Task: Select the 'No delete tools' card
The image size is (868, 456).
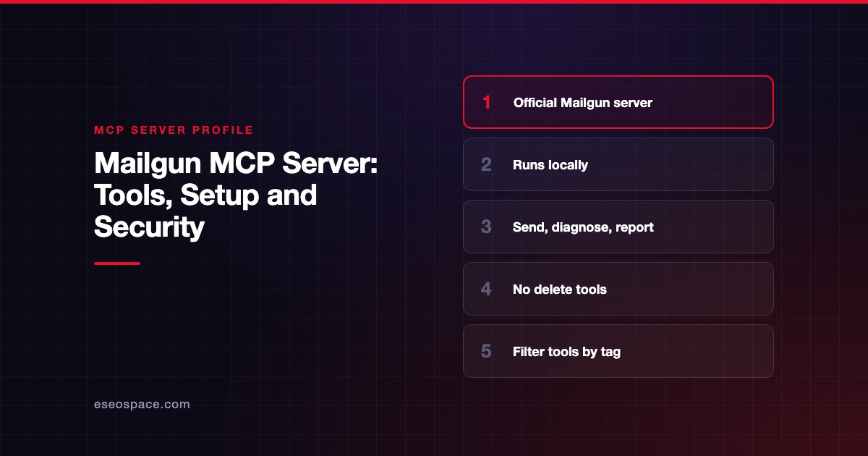Action: point(618,289)
